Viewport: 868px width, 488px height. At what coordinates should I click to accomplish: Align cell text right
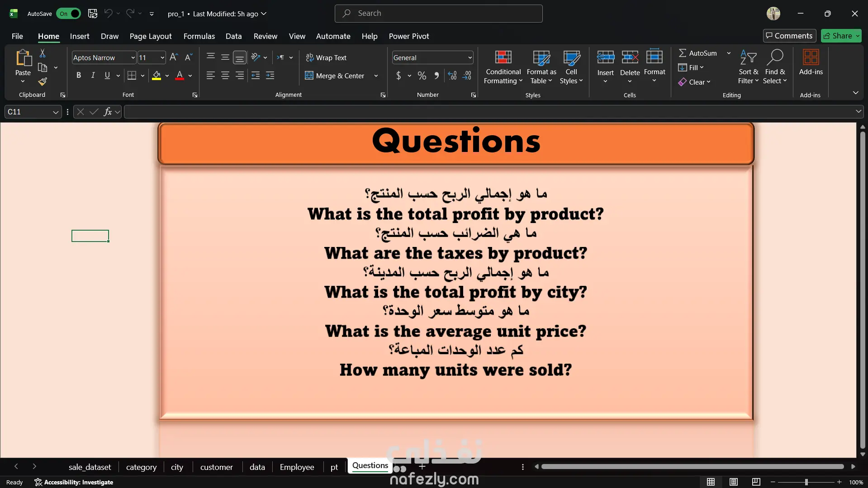pos(240,76)
